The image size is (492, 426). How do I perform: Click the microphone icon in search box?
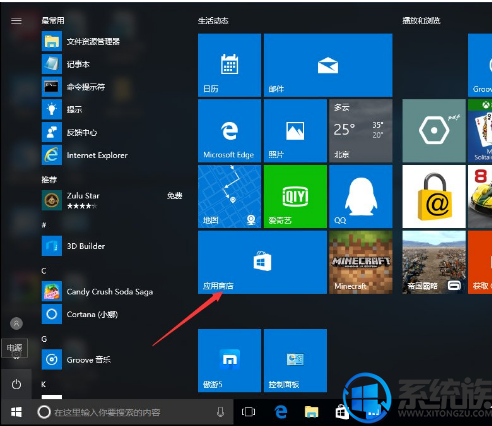(220, 412)
